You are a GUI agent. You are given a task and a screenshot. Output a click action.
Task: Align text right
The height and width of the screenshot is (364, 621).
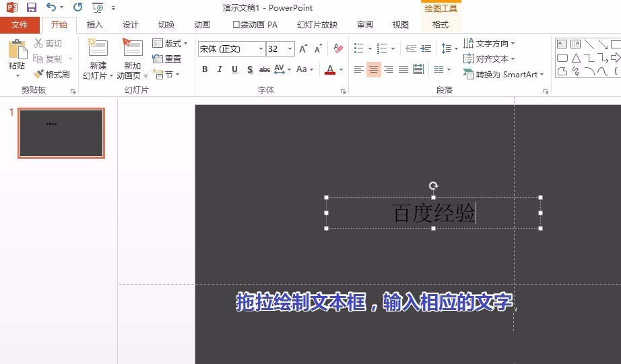[x=389, y=69]
